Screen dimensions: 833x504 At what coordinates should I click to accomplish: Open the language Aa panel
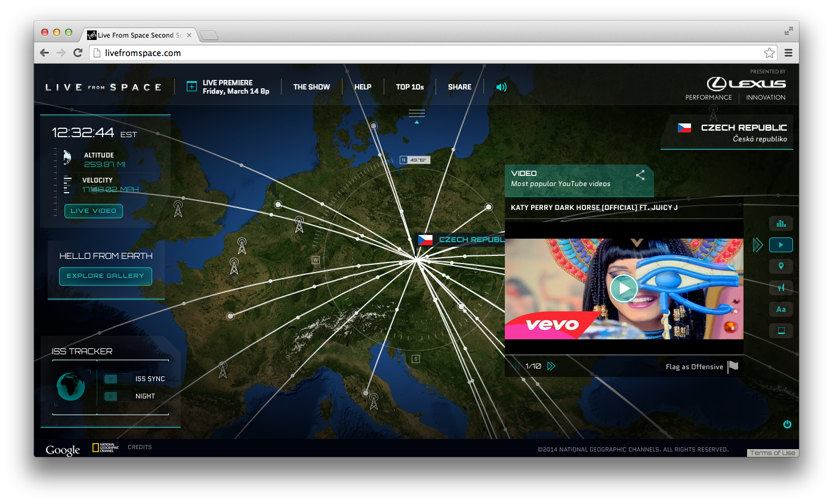point(781,309)
